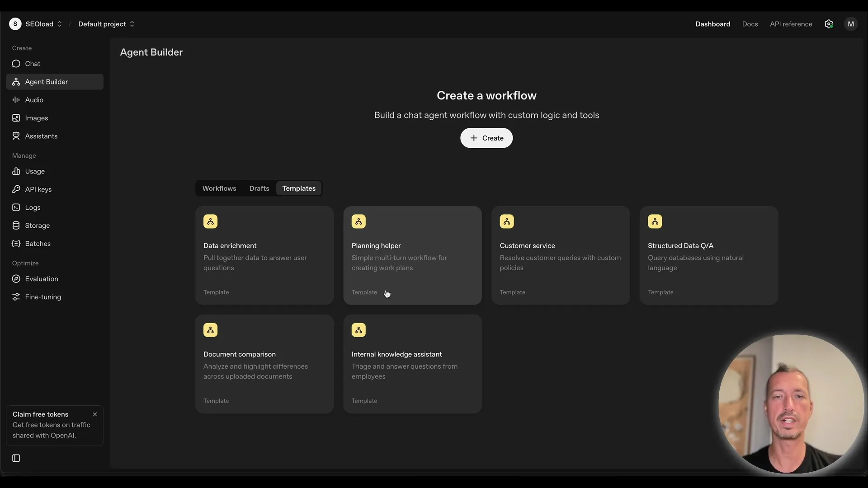The height and width of the screenshot is (488, 868).
Task: Dismiss the Claim free tokens notice
Action: pyautogui.click(x=95, y=414)
